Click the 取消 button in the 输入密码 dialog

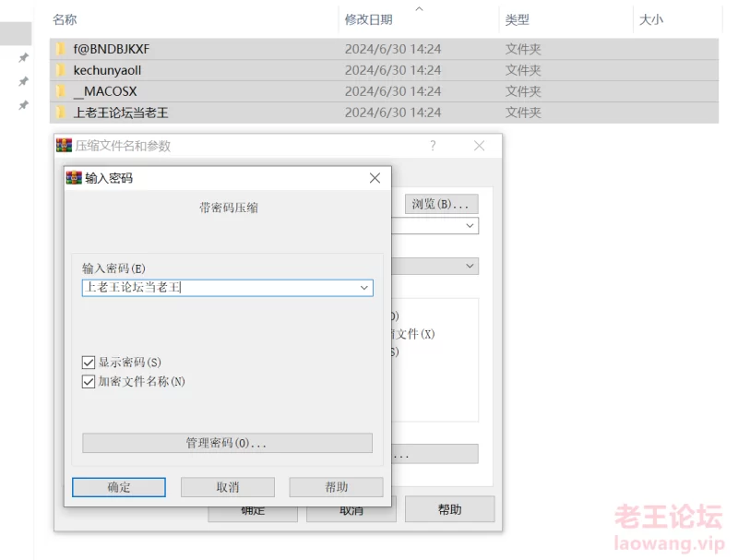(x=227, y=487)
